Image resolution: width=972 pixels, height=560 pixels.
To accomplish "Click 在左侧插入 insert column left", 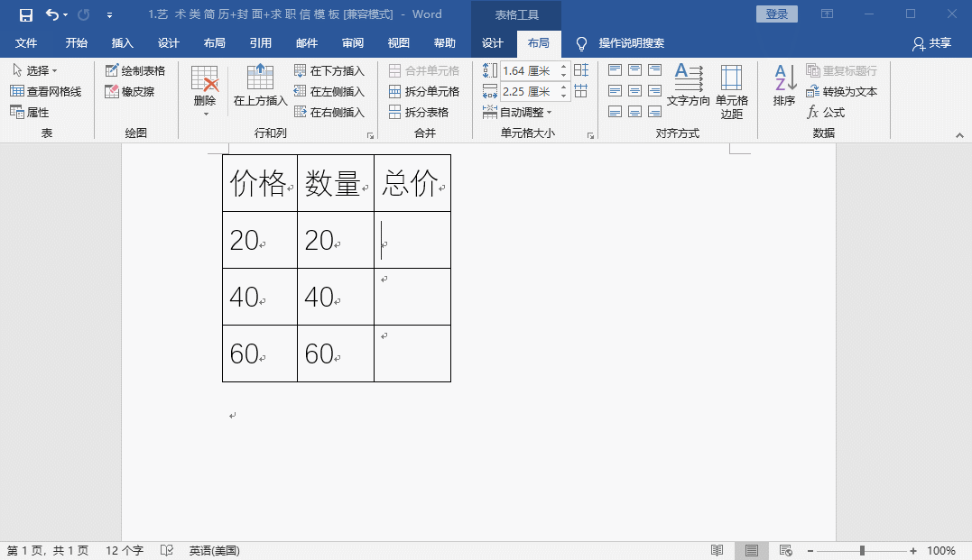I will click(329, 91).
